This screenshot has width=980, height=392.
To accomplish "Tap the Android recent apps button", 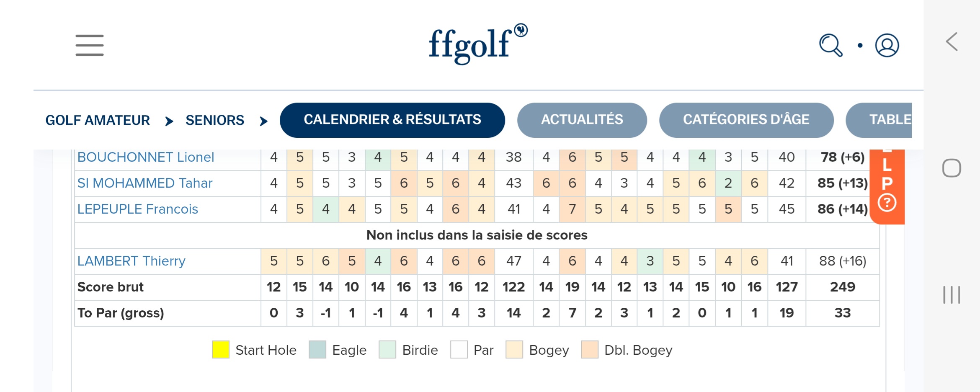I will click(x=952, y=295).
